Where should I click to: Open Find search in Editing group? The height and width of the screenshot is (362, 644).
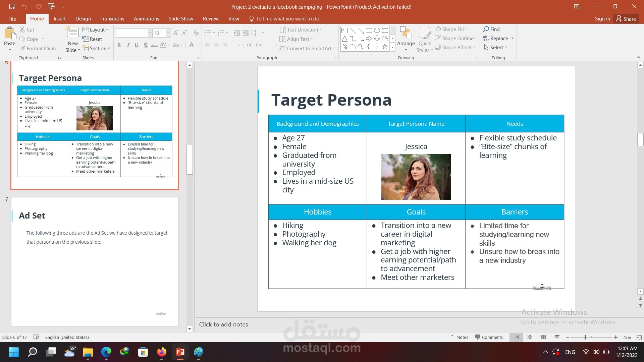click(491, 29)
